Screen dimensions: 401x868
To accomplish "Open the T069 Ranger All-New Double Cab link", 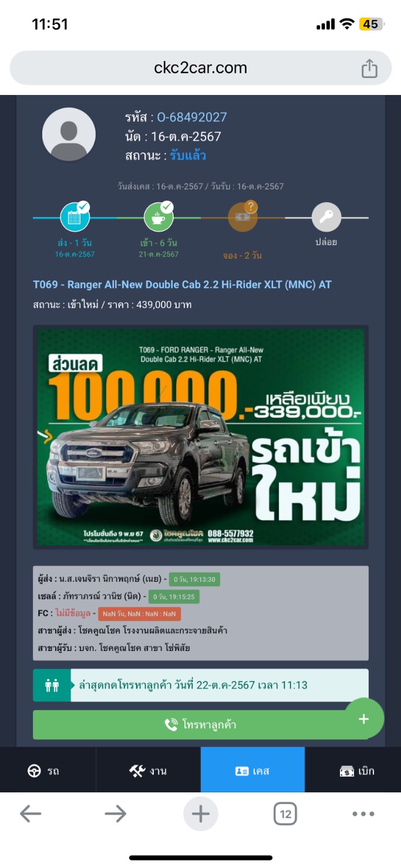I will [182, 284].
